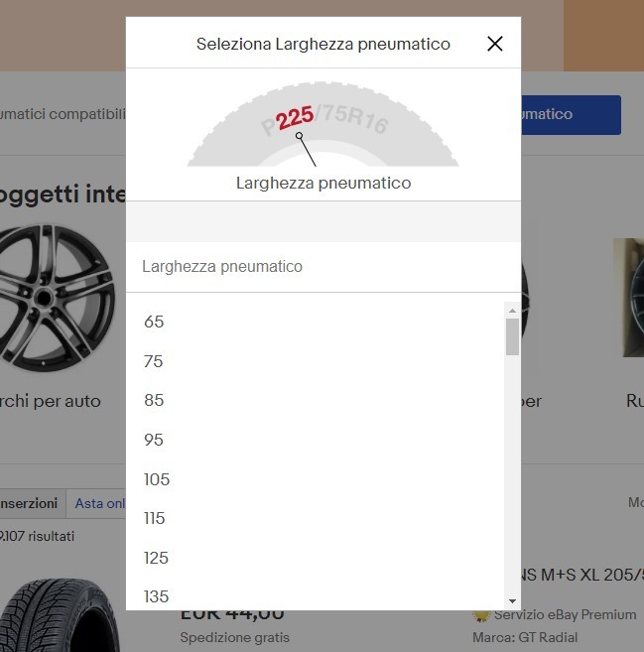Close the Seleziona Larghezza pneumatico dialog

(495, 44)
